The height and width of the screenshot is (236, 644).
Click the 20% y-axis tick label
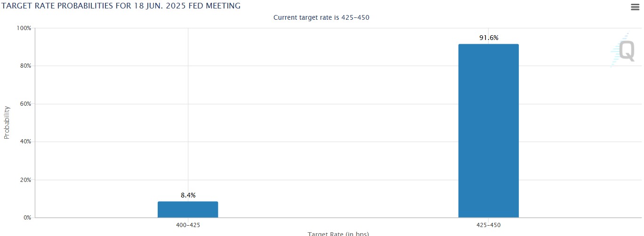[x=25, y=180]
